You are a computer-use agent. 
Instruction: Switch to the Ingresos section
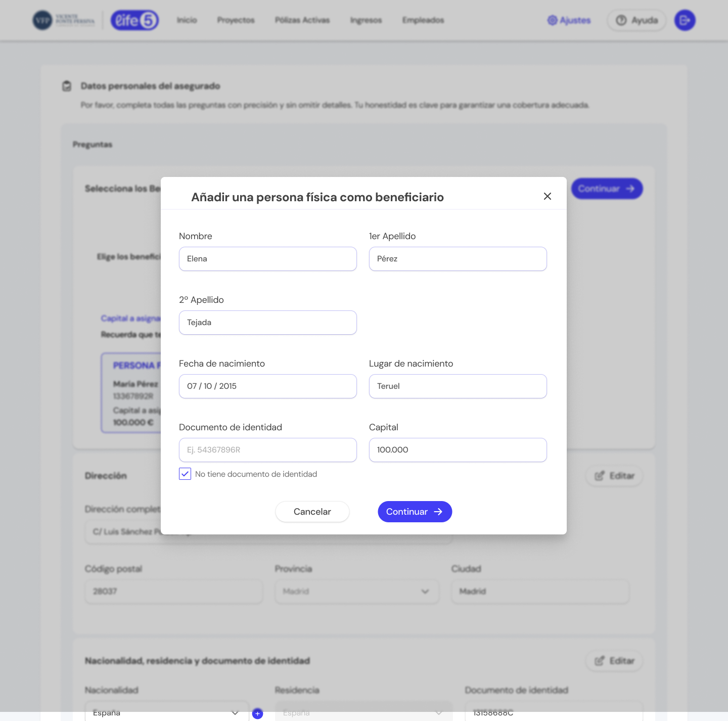tap(366, 20)
